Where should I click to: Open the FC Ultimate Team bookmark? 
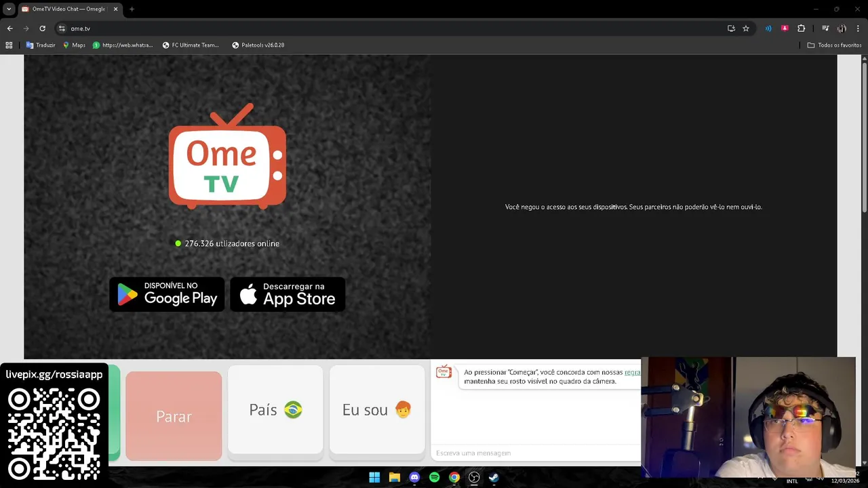click(x=191, y=45)
